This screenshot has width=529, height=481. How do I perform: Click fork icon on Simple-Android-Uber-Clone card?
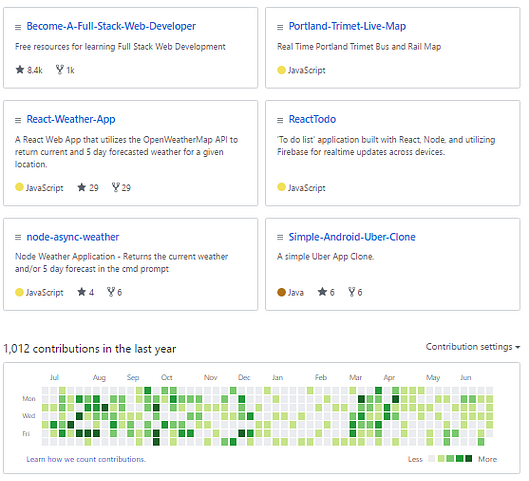(x=352, y=292)
